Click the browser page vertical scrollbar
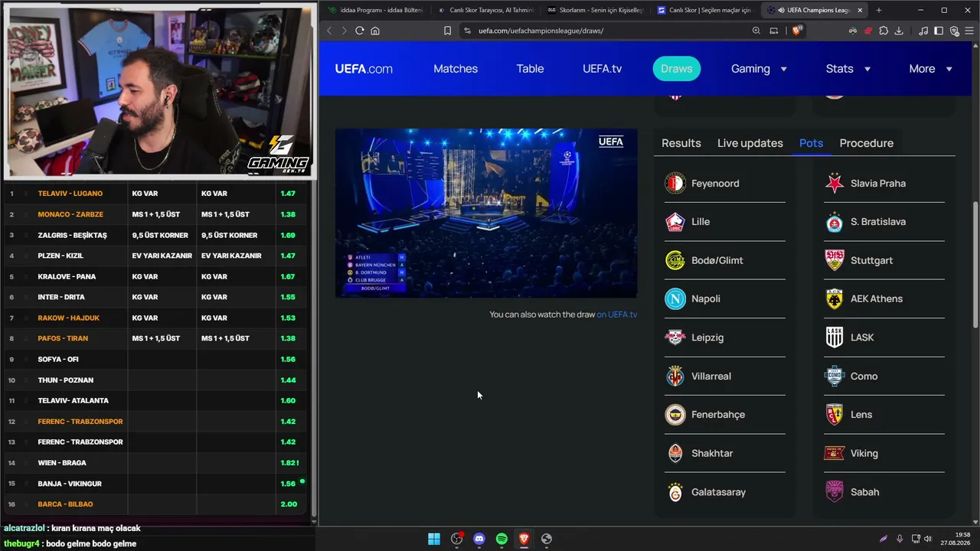This screenshot has height=551, width=980. click(x=975, y=264)
